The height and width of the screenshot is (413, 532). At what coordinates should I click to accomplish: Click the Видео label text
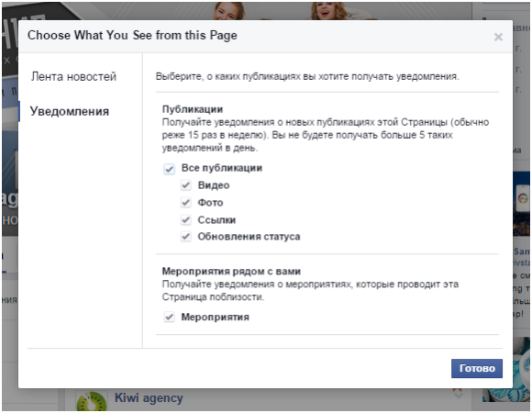point(214,185)
